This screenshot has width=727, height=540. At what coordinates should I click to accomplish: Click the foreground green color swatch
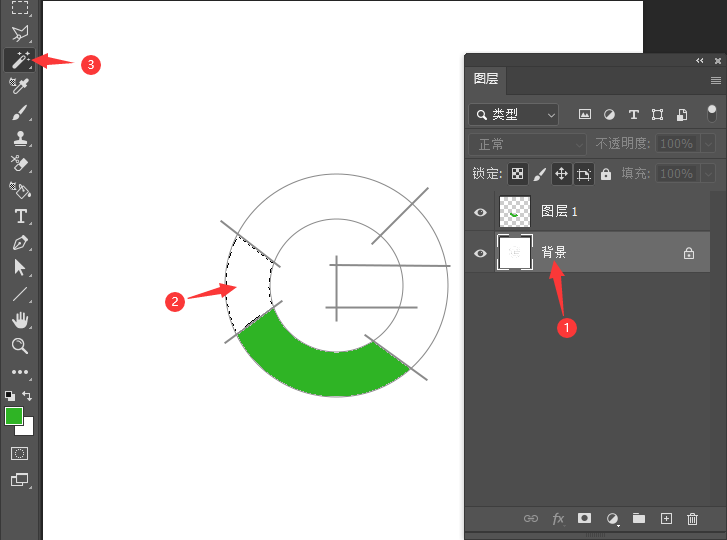coord(14,416)
